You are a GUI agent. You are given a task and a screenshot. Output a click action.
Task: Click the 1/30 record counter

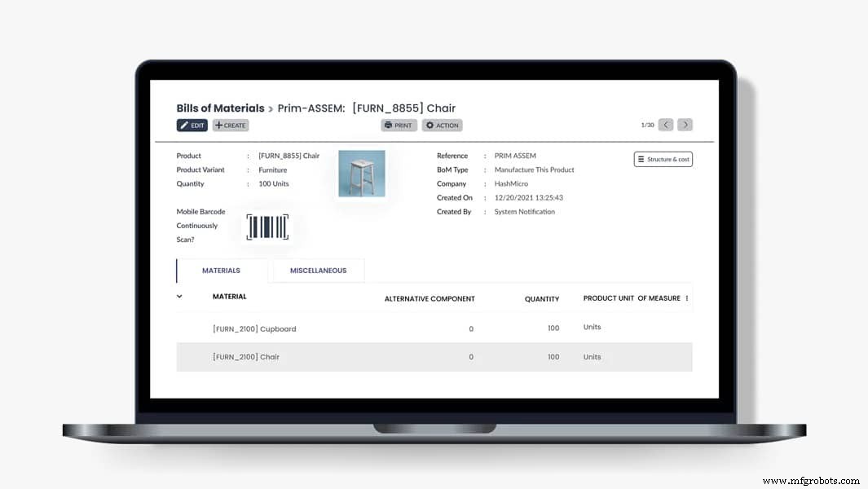648,125
